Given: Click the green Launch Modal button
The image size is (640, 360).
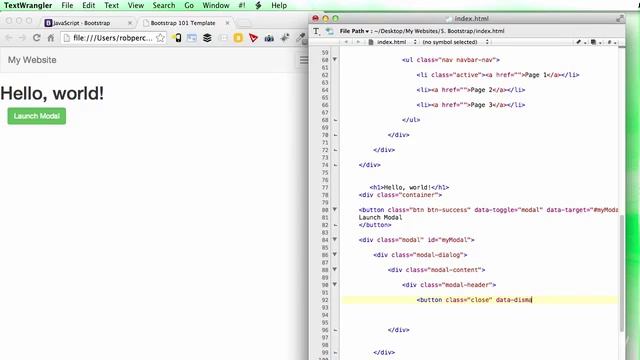Looking at the screenshot, I should click(x=37, y=116).
